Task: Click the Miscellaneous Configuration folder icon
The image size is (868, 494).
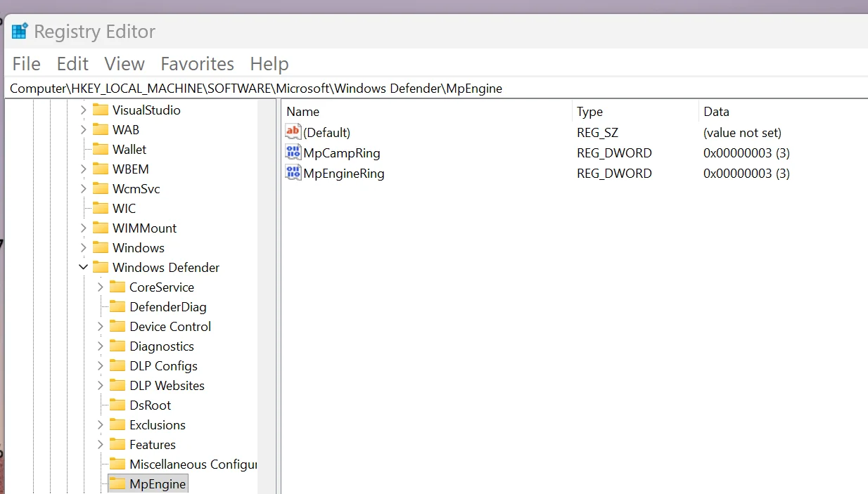Action: tap(117, 464)
